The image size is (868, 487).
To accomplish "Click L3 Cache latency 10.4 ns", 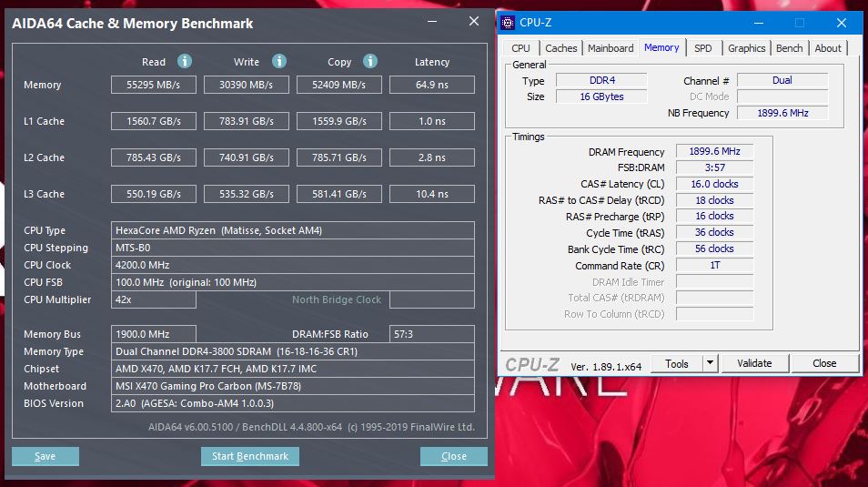I will (x=432, y=195).
